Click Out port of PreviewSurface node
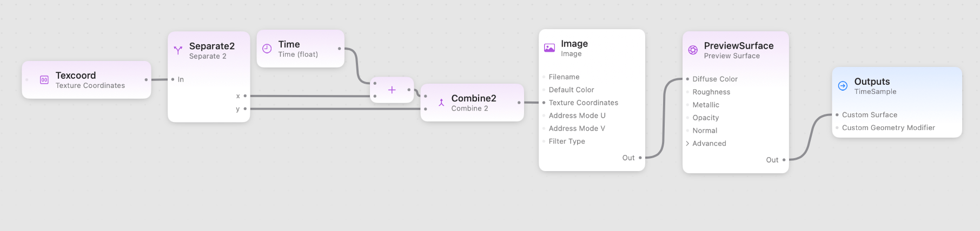Viewport: 980px width, 231px height. pos(784,160)
